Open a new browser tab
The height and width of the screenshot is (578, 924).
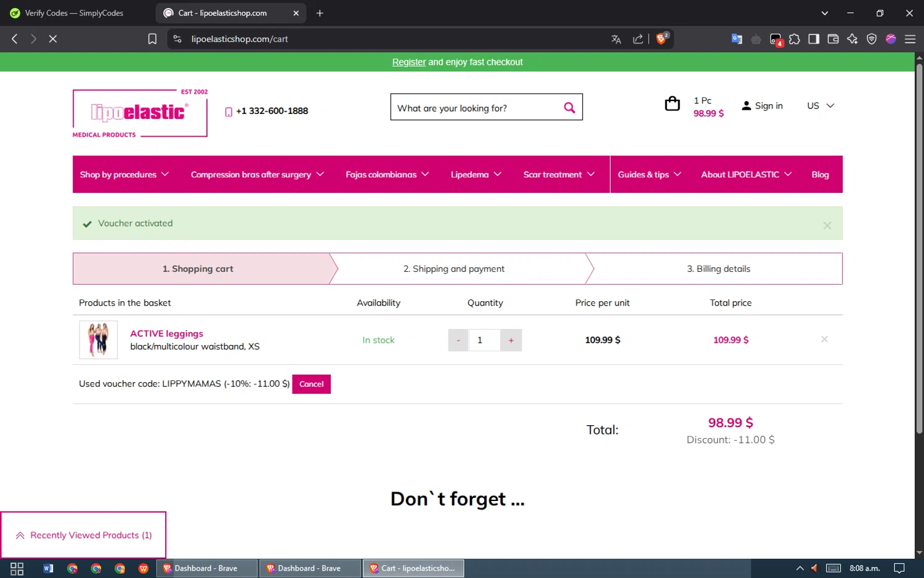(x=320, y=13)
